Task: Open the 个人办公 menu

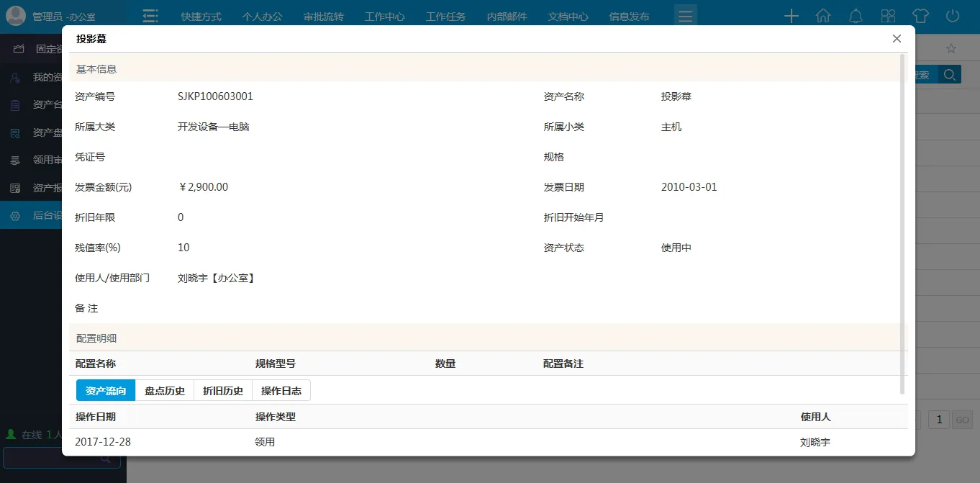Action: tap(262, 17)
